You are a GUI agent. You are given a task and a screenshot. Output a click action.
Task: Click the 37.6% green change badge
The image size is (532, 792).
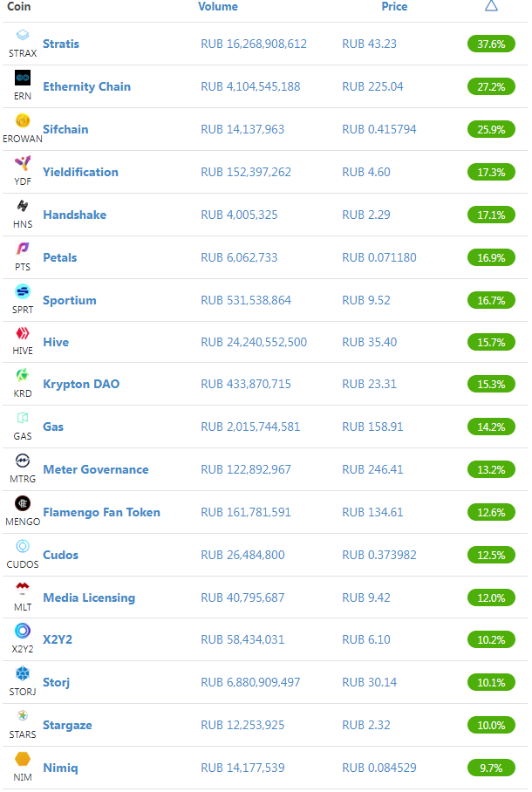pyautogui.click(x=491, y=44)
